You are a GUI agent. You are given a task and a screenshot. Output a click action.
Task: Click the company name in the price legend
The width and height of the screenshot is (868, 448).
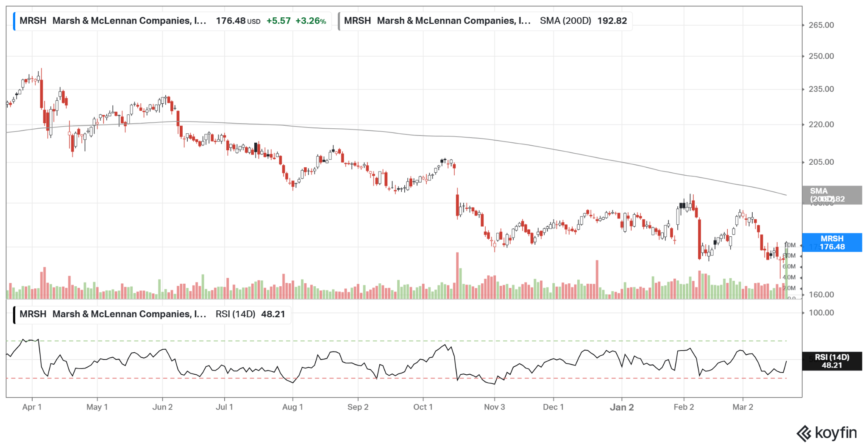click(x=129, y=21)
